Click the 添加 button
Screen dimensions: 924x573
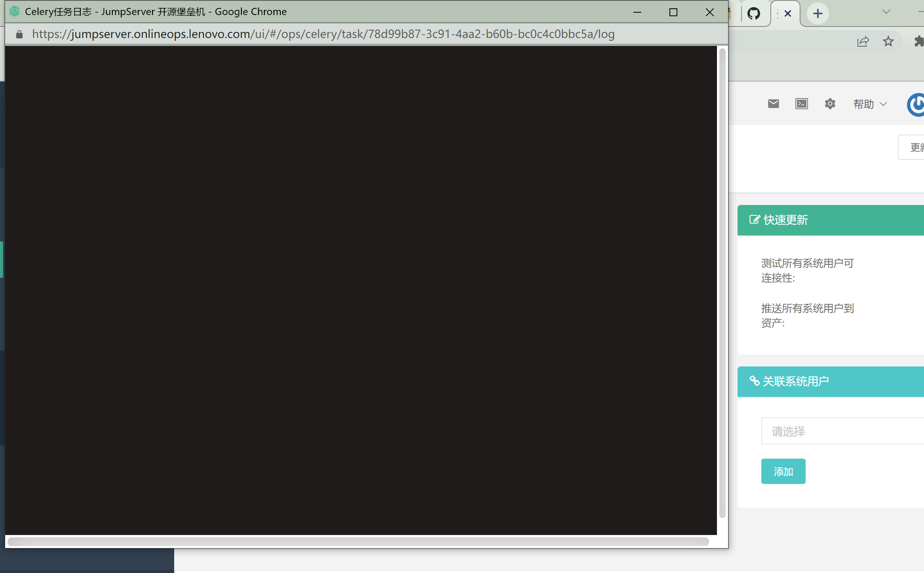pos(783,471)
